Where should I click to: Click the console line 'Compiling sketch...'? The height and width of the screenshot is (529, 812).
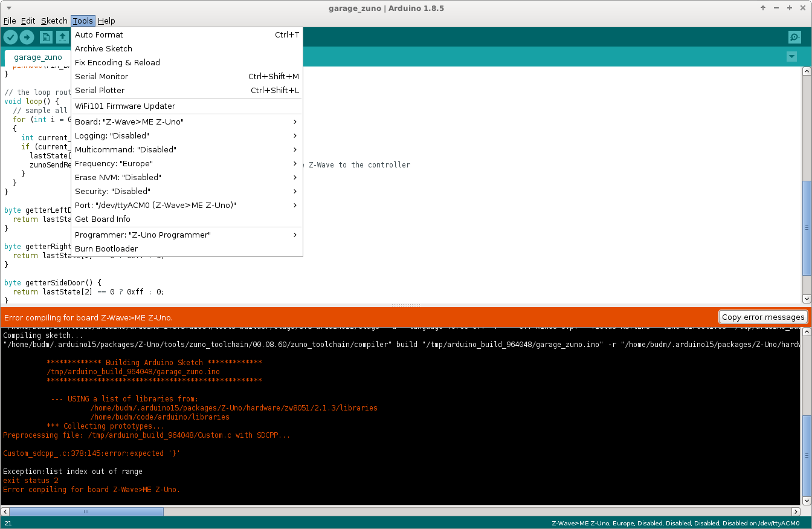pos(43,336)
